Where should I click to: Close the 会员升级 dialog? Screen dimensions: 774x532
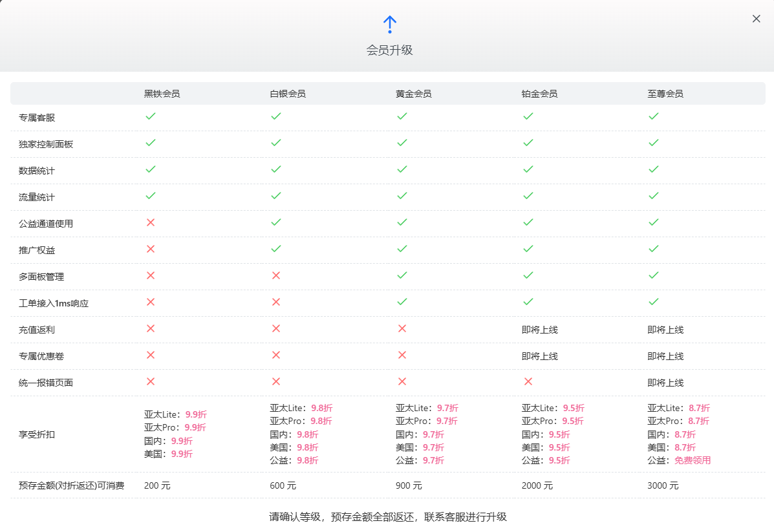tap(756, 19)
